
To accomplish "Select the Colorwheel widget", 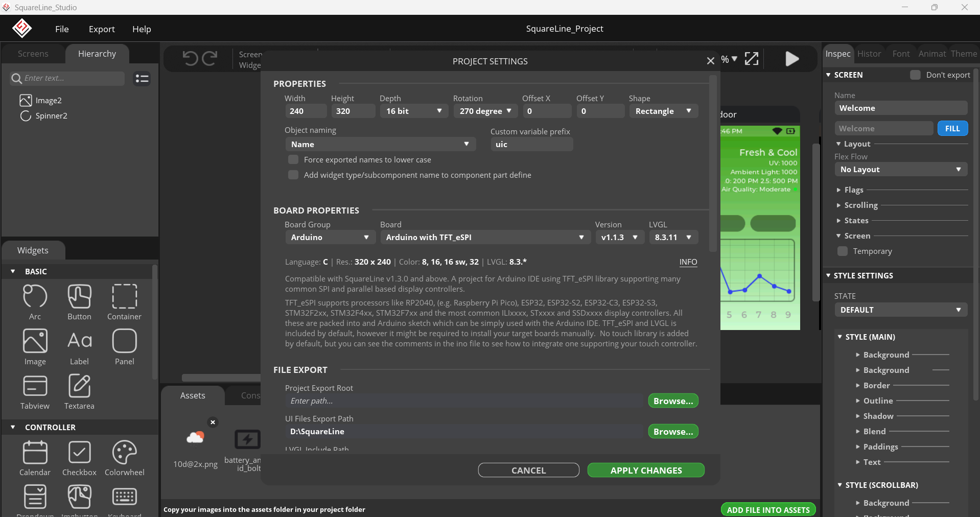I will 124,458.
